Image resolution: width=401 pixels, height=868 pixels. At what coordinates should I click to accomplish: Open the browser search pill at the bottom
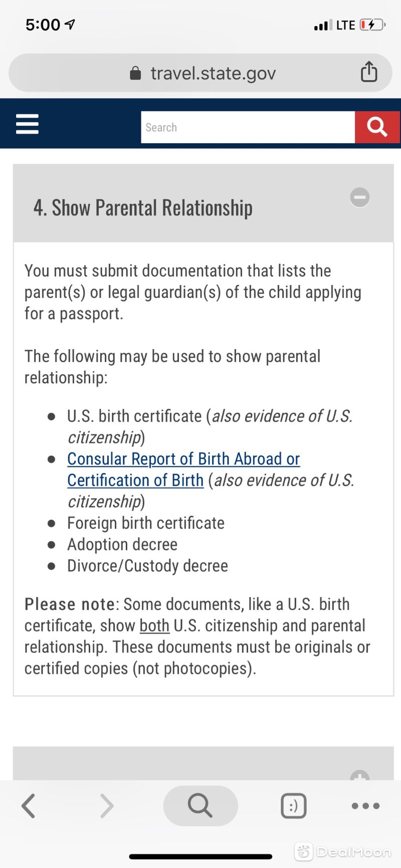click(x=200, y=806)
